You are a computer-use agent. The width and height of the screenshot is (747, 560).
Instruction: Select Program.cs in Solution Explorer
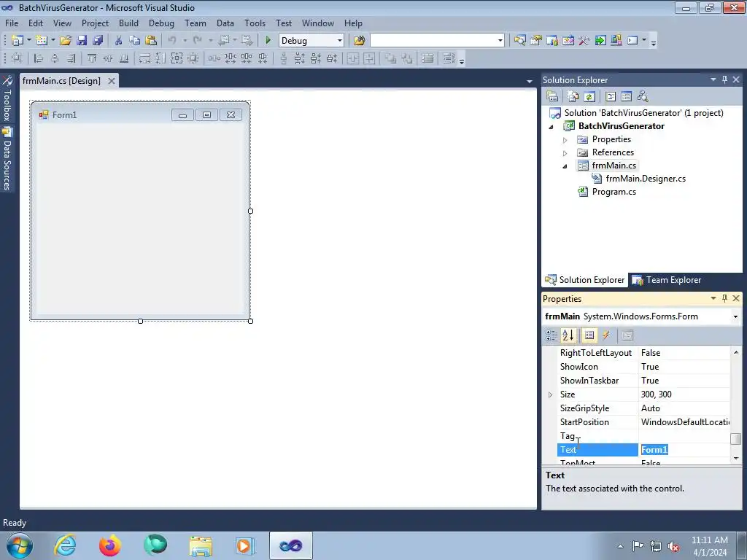click(614, 192)
